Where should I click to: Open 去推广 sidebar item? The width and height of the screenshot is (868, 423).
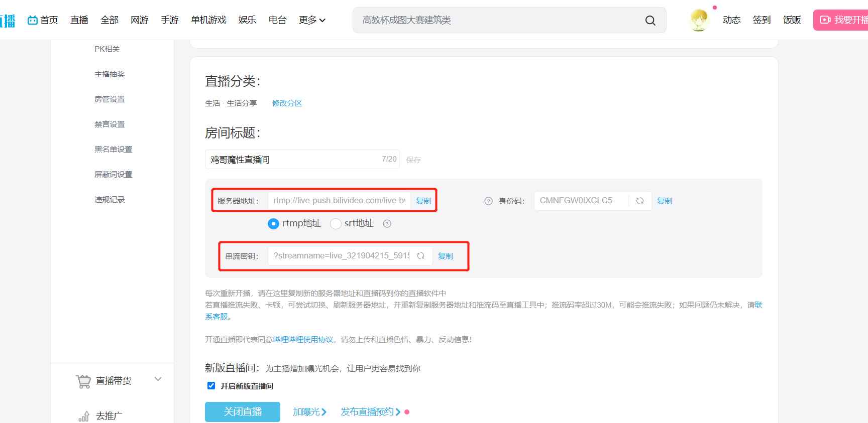109,416
